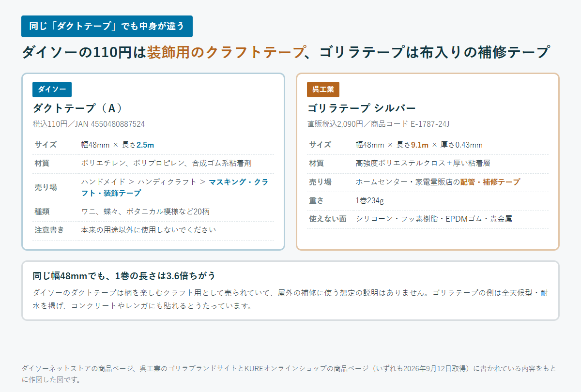Click the highlighted 9.1m length value
581x392 pixels.
(x=420, y=145)
